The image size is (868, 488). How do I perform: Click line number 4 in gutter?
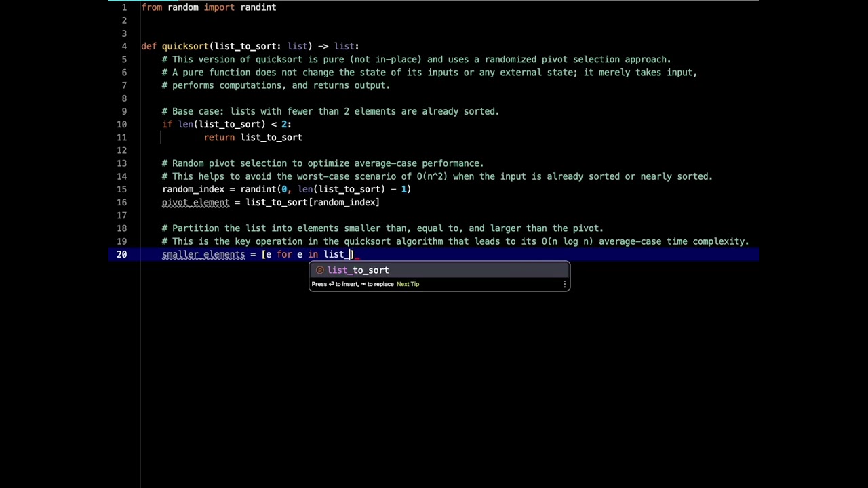pyautogui.click(x=124, y=47)
